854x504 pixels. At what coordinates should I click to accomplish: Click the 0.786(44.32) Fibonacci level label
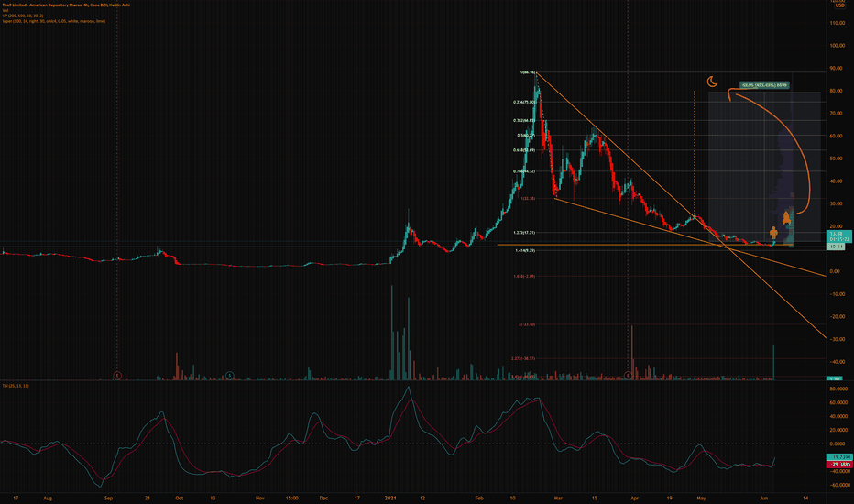pos(524,171)
